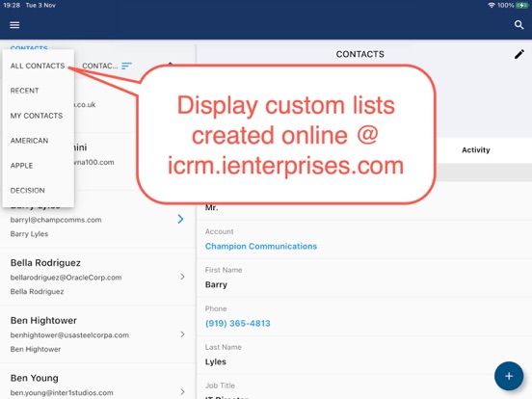
Task: Choose RECENT from list menu
Action: tap(24, 91)
